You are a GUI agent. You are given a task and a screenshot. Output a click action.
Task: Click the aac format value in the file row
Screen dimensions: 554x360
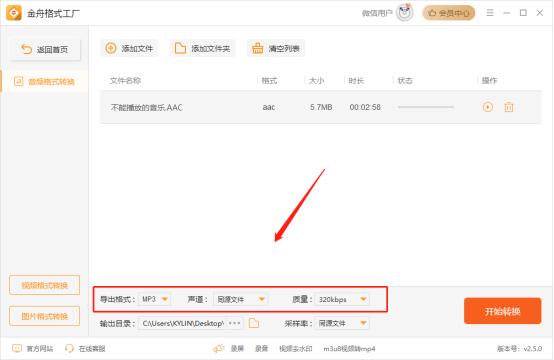pyautogui.click(x=269, y=107)
